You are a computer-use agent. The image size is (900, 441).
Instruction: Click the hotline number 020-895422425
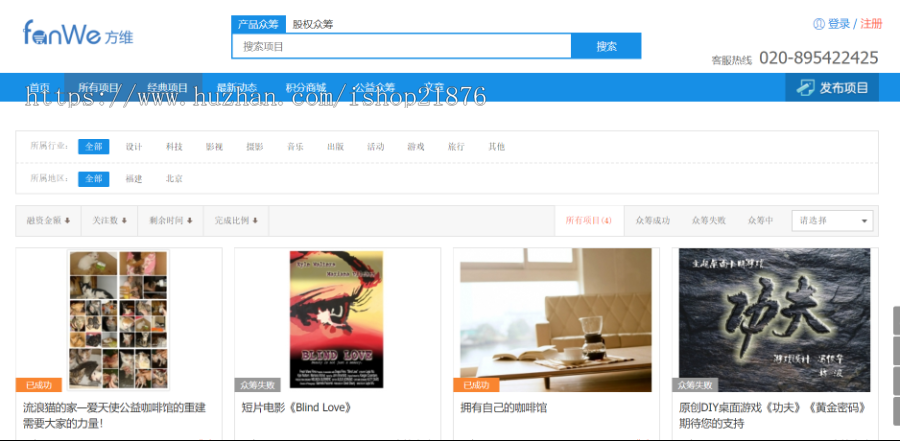click(818, 58)
